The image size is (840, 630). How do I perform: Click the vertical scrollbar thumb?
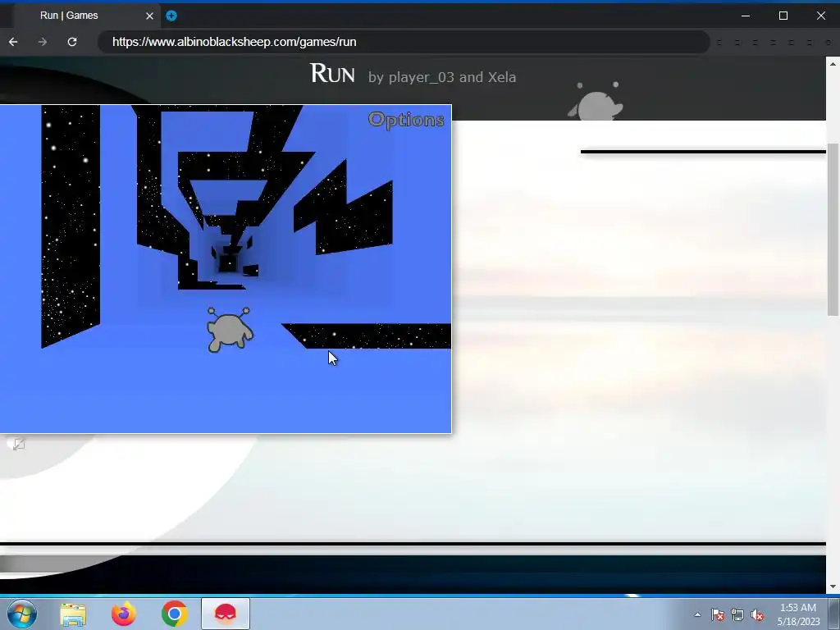(x=833, y=230)
